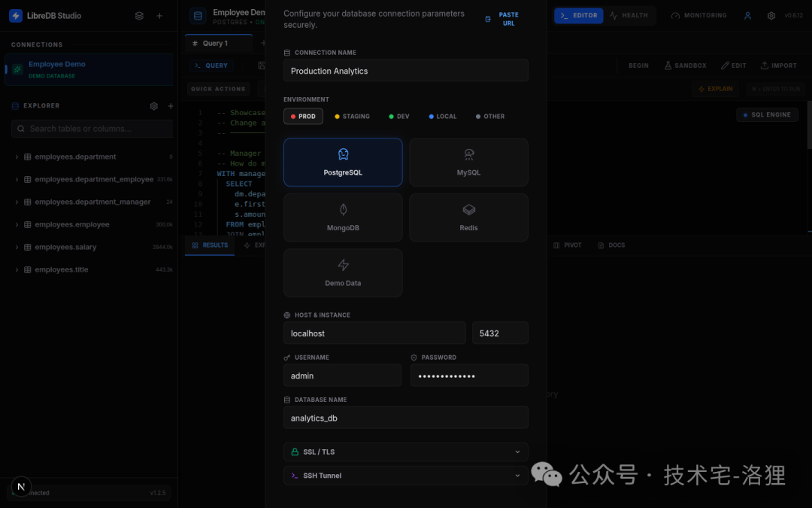The image size is (812, 508).
Task: Click the Employee Demo database icon in header
Action: (198, 16)
